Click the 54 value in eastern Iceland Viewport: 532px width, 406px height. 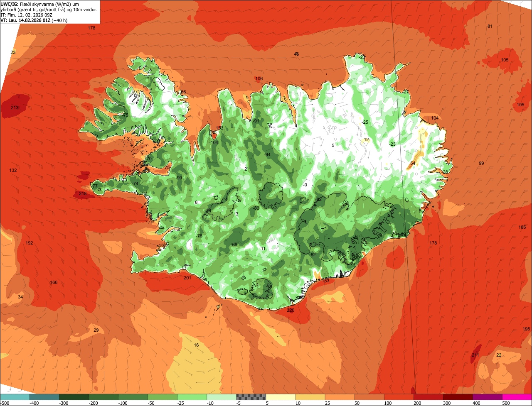[413, 163]
